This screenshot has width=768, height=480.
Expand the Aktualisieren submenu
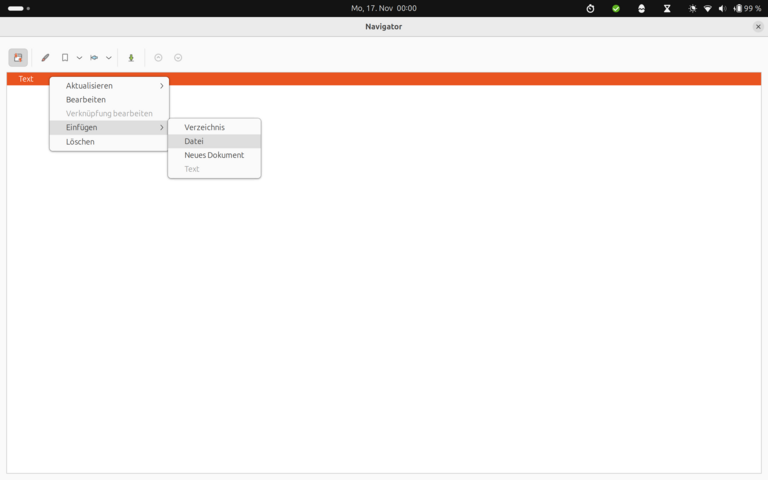pos(109,86)
